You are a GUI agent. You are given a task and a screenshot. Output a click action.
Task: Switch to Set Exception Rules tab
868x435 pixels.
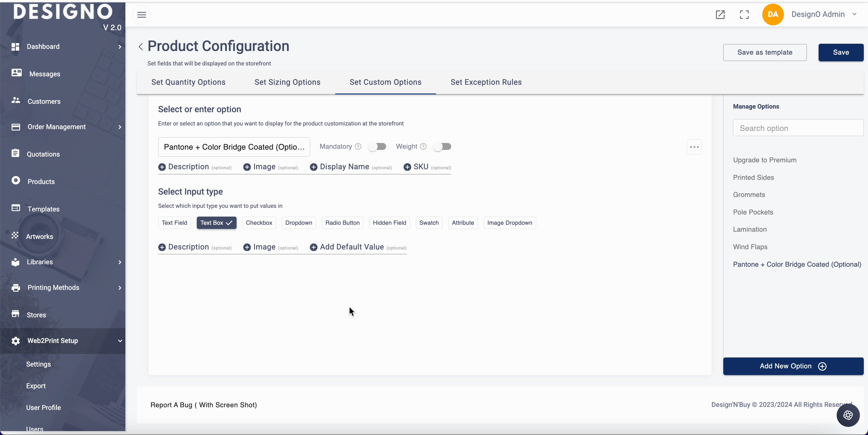(x=486, y=82)
